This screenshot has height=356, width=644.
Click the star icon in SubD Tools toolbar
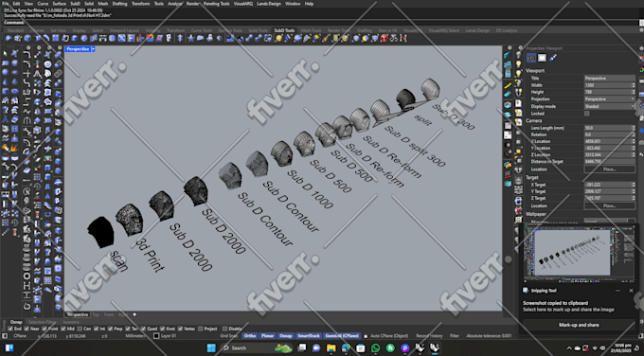point(191,38)
